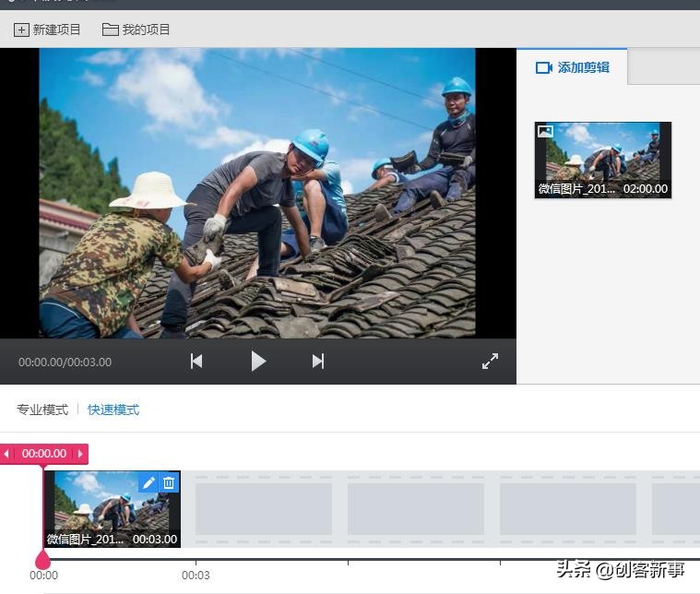Step playhead forward with the right arrow
Viewport: 700px width, 594px height.
[x=81, y=454]
